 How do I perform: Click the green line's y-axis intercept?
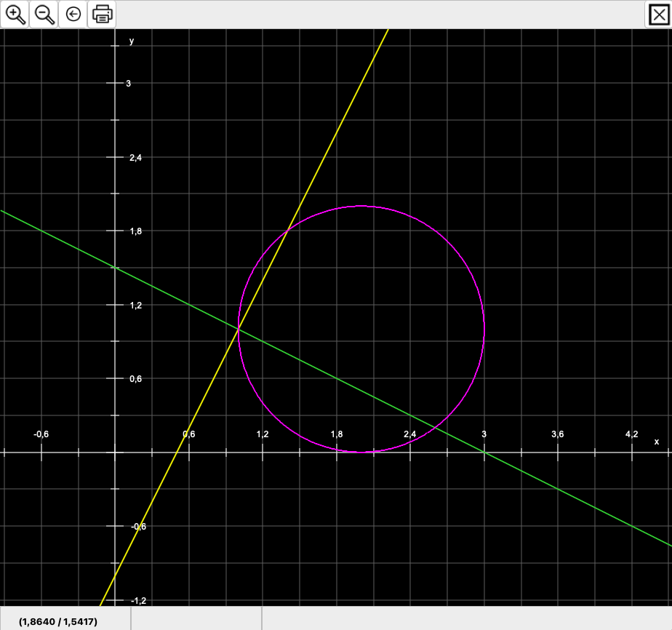click(x=115, y=268)
